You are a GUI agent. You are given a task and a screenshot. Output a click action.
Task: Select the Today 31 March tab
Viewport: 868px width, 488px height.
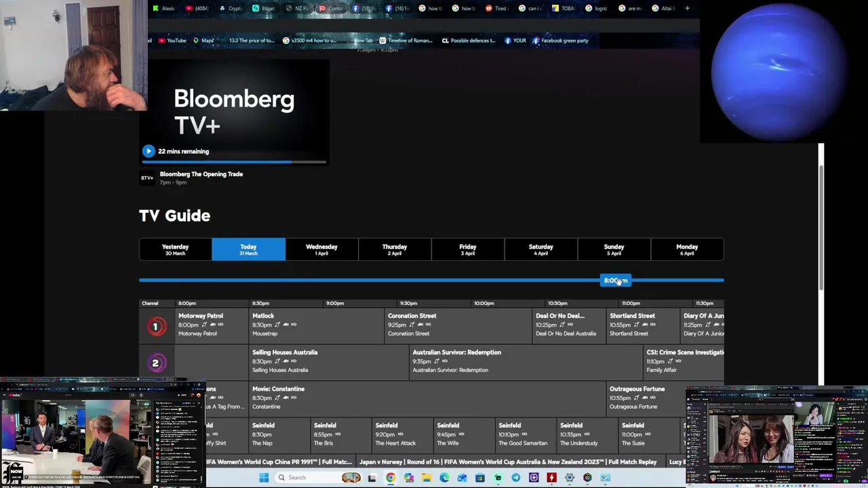[248, 249]
